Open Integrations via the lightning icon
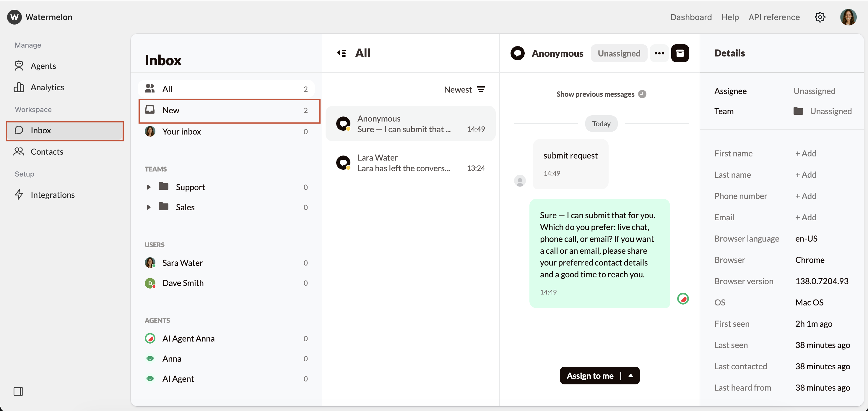868x411 pixels. pyautogui.click(x=53, y=195)
